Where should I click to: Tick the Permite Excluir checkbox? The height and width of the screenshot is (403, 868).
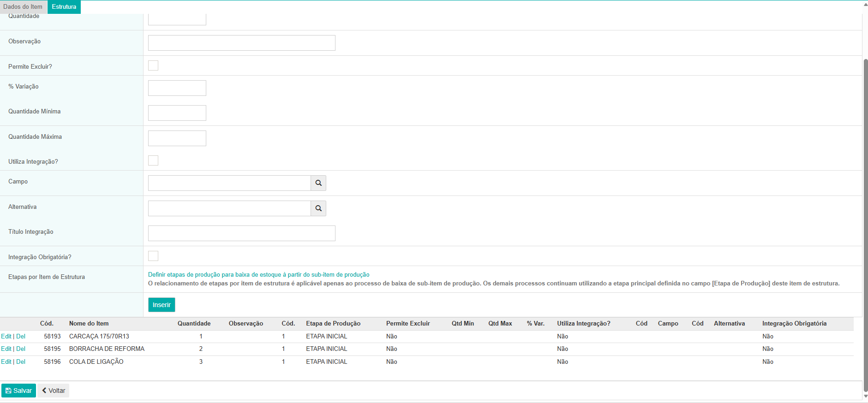[x=153, y=65]
